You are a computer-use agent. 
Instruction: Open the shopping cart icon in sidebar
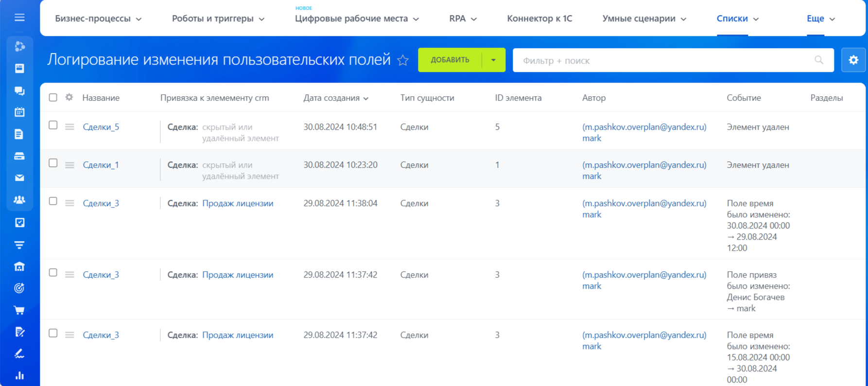19,310
